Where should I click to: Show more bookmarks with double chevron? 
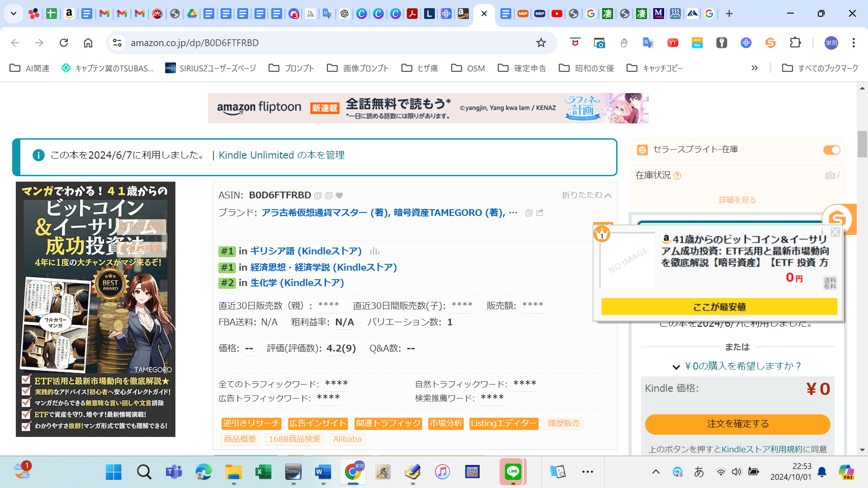754,68
